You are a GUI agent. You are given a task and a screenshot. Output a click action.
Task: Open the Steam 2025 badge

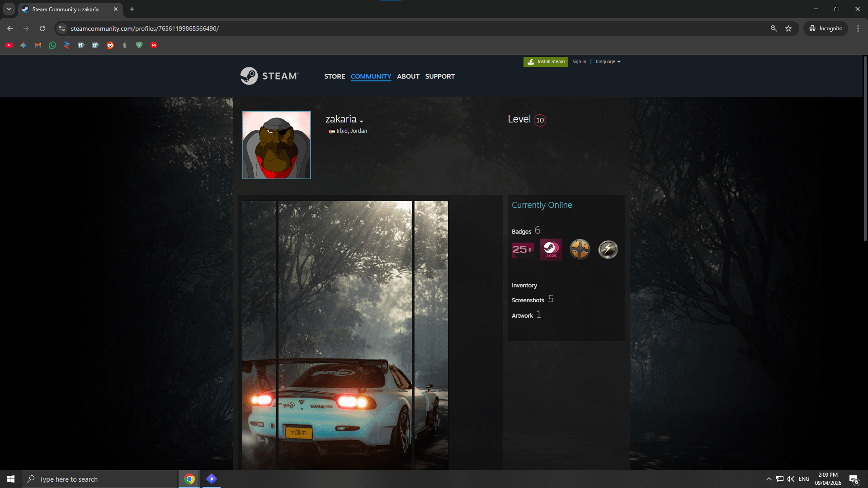tap(551, 249)
